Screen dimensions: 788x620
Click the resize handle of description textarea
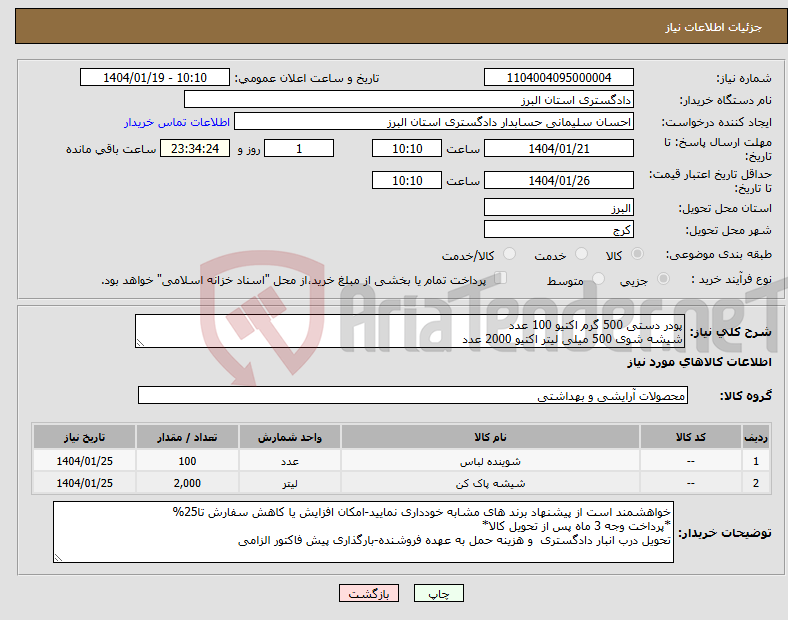click(140, 343)
